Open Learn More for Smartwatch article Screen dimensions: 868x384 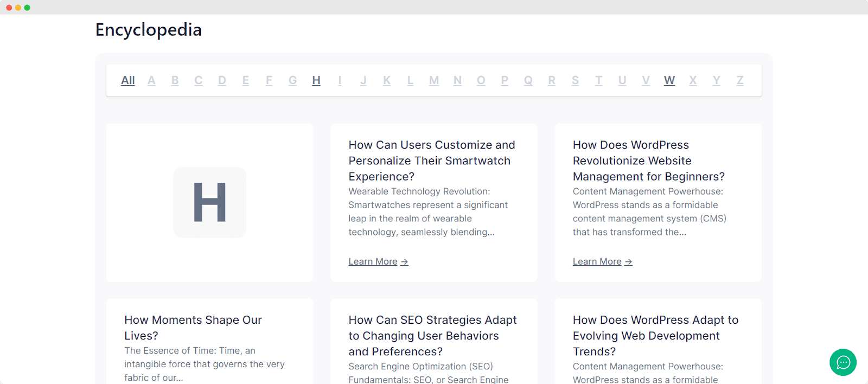378,261
